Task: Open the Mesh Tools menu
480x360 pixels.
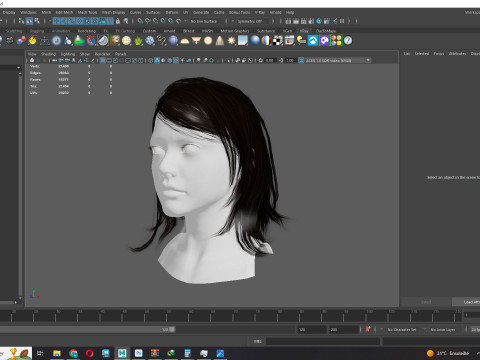Action: point(87,12)
